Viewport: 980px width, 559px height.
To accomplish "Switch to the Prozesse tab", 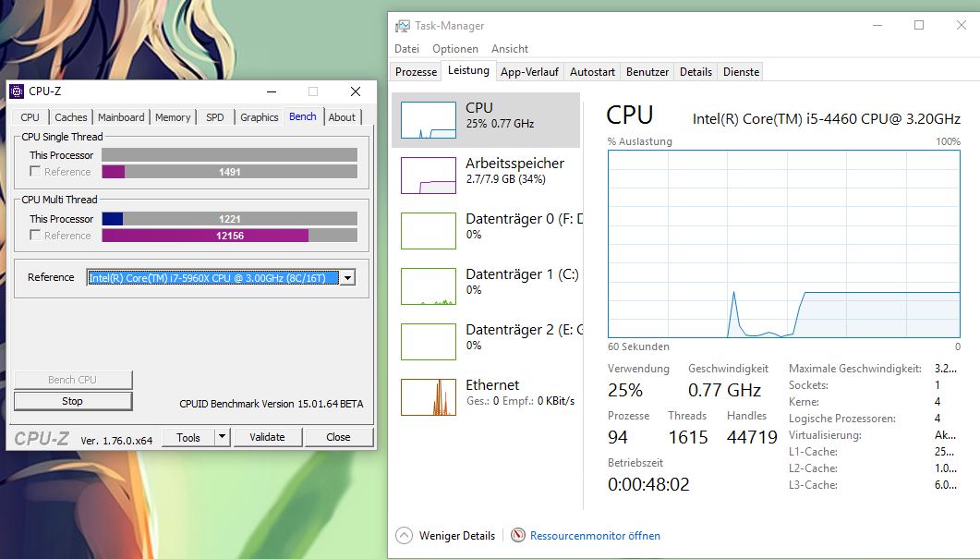I will pos(416,72).
